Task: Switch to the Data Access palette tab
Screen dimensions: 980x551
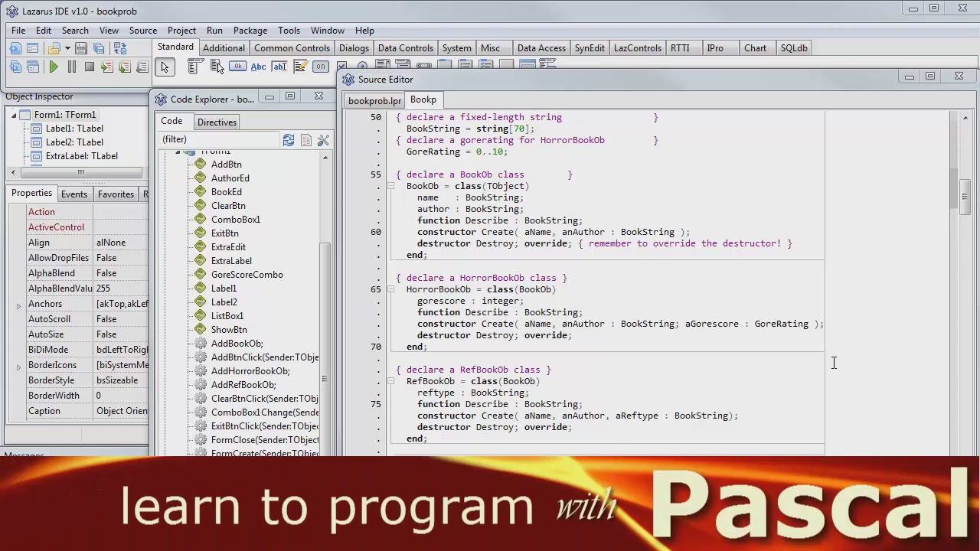Action: click(541, 48)
